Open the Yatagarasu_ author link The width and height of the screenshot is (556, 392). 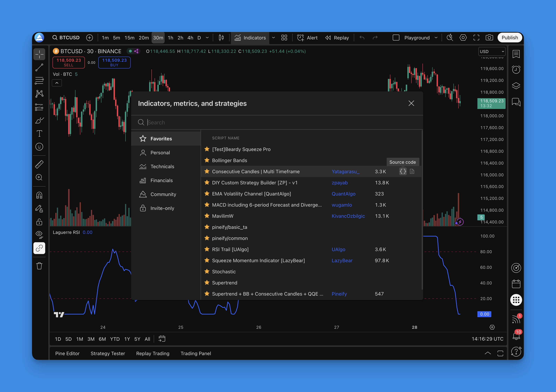click(346, 171)
